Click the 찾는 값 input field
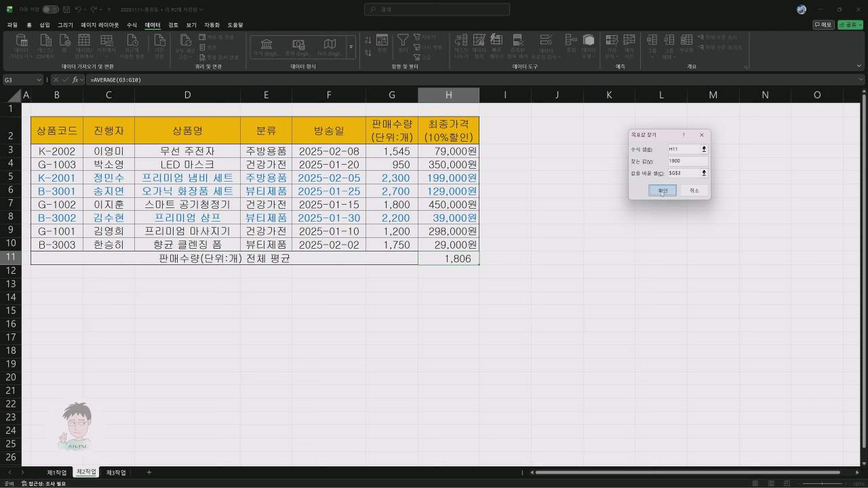The width and height of the screenshot is (868, 488). pyautogui.click(x=687, y=161)
